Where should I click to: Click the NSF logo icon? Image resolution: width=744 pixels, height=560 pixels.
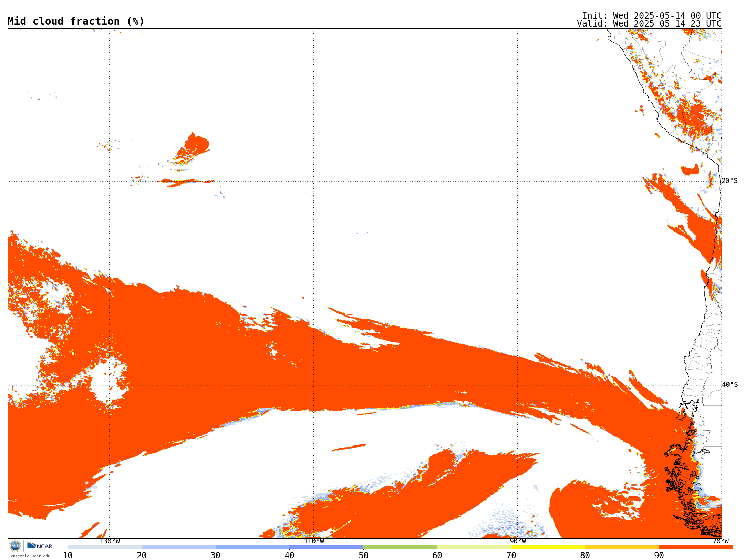coord(15,546)
